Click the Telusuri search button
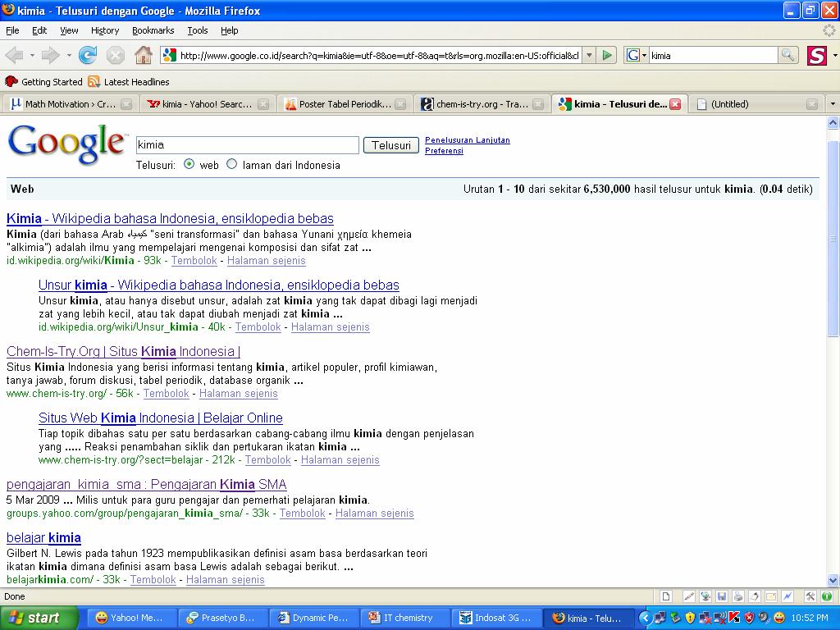Viewport: 840px width, 630px height. click(x=391, y=145)
